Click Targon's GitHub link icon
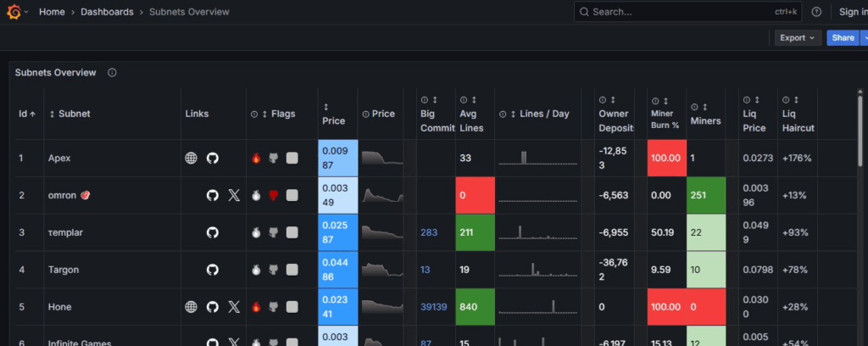Viewport: 868px width, 346px height. [213, 270]
